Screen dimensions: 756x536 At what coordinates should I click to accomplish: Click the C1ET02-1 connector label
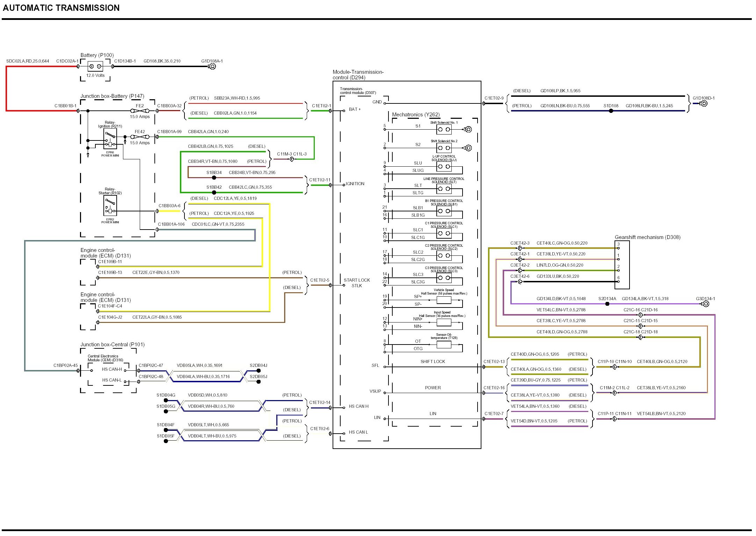pos(321,106)
